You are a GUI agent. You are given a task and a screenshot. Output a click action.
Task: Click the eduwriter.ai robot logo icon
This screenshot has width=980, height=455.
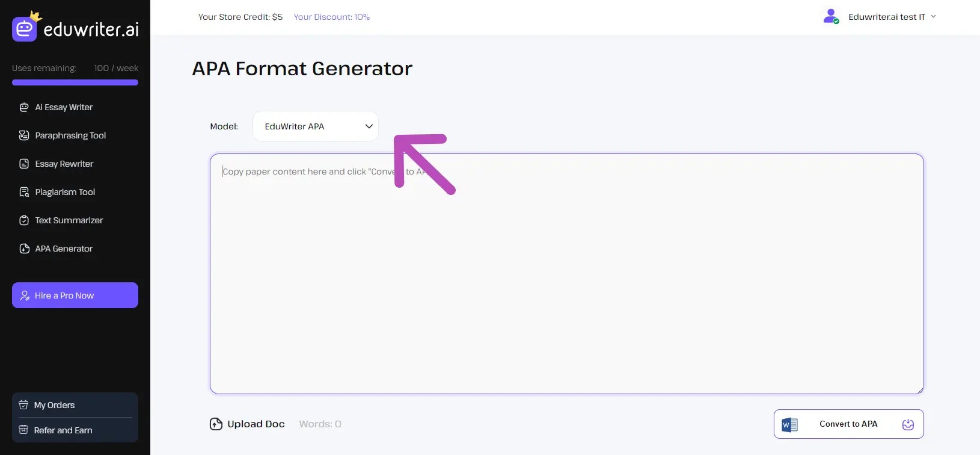[25, 28]
